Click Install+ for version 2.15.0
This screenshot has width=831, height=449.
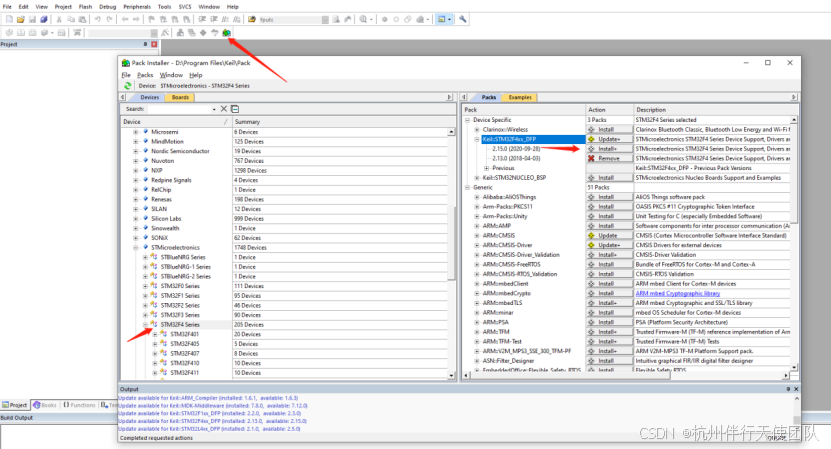pos(609,149)
